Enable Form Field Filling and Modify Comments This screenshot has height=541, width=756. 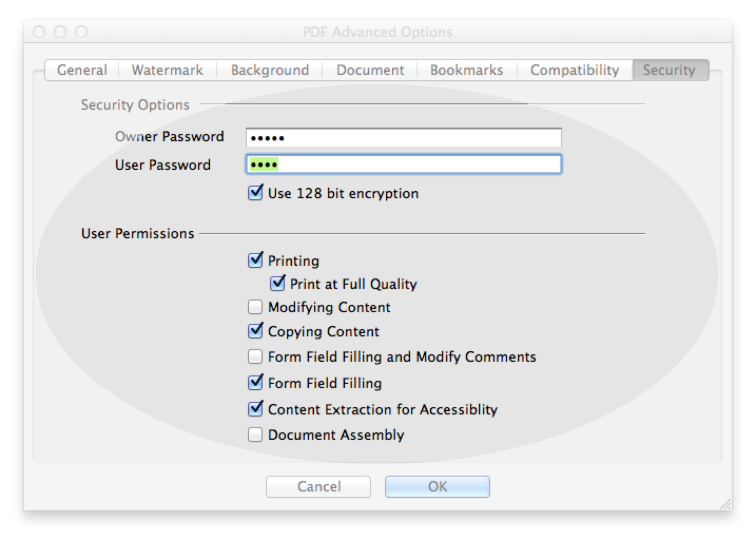click(255, 357)
